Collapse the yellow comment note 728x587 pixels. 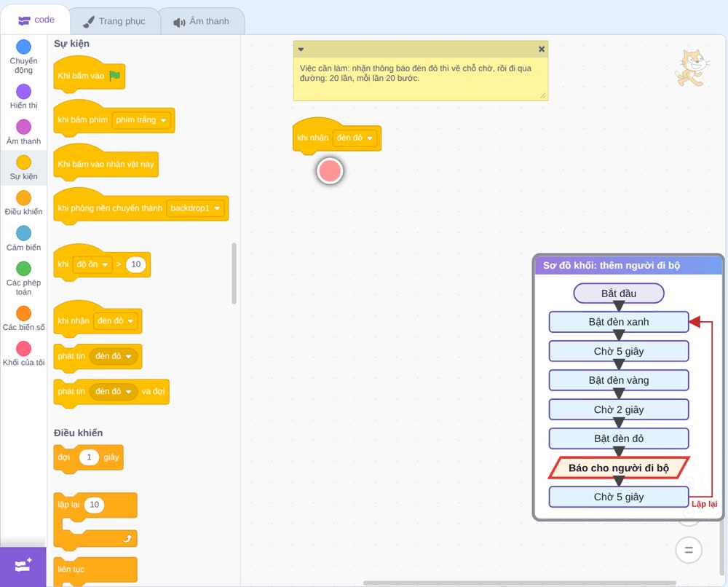click(x=301, y=49)
